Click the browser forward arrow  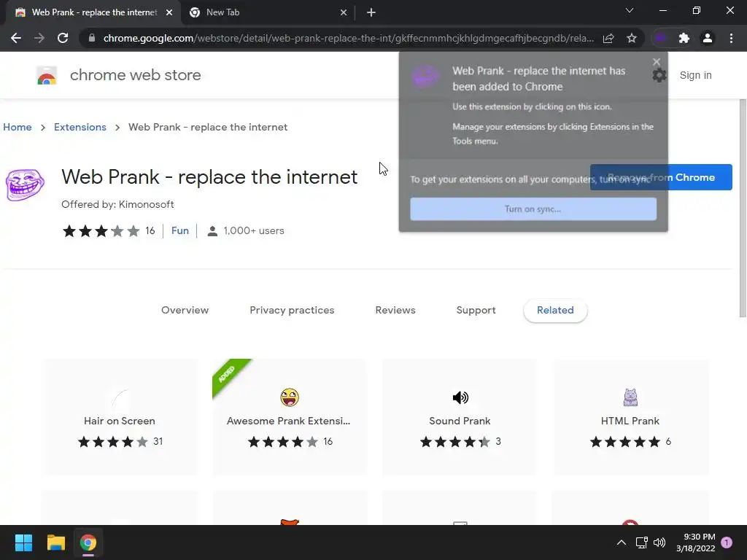39,38
